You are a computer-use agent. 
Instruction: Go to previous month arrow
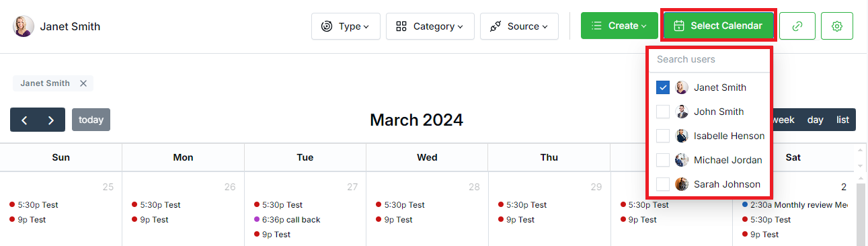pyautogui.click(x=24, y=120)
